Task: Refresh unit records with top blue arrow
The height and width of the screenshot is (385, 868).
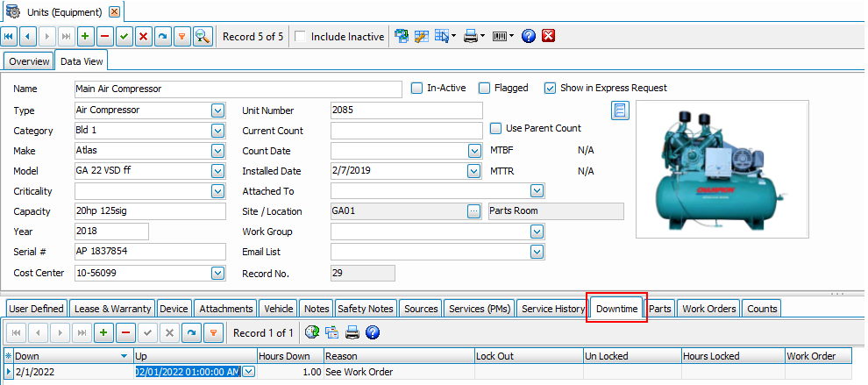Action: coord(161,37)
